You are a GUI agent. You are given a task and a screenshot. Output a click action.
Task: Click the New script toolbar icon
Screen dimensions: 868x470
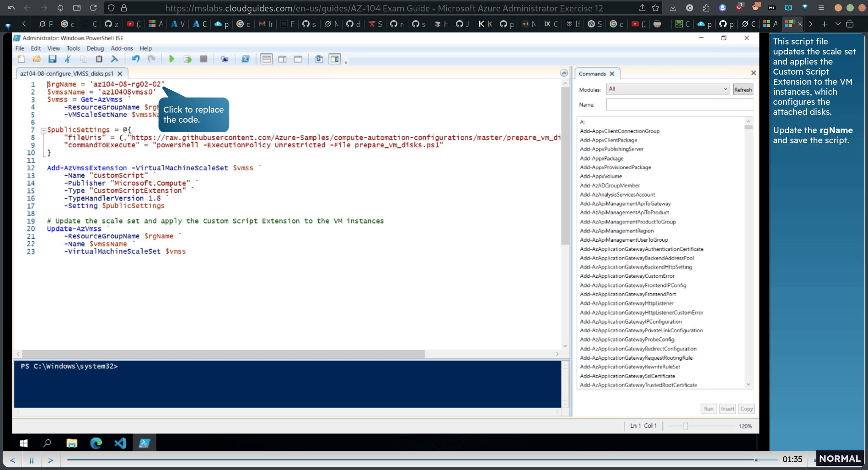21,59
